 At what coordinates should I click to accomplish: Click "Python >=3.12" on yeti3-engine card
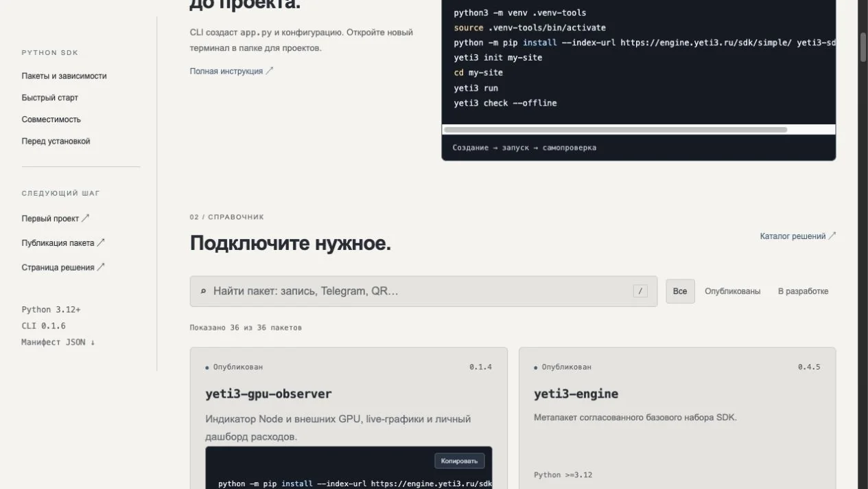pyautogui.click(x=563, y=475)
